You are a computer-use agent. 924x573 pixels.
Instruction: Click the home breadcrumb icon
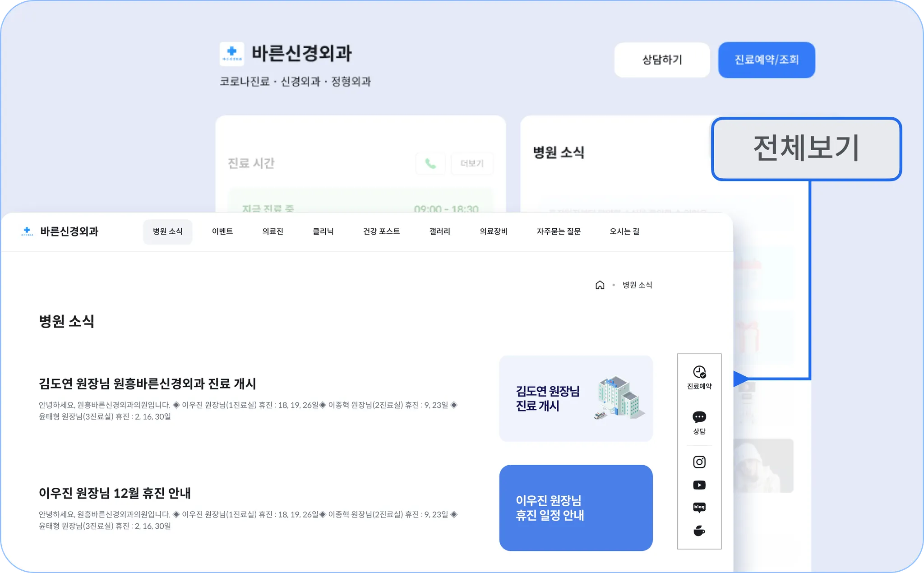[x=600, y=285]
